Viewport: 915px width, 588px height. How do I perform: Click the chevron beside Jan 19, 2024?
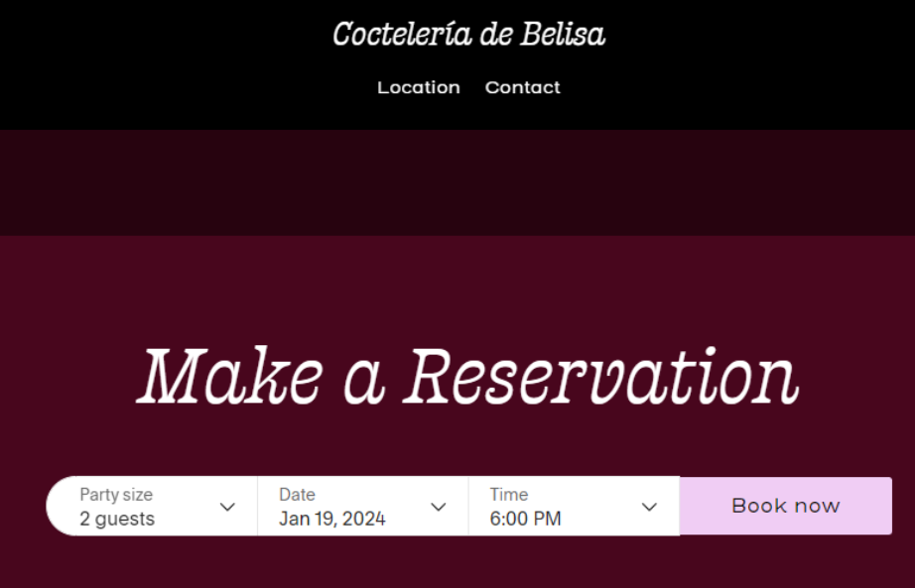439,507
